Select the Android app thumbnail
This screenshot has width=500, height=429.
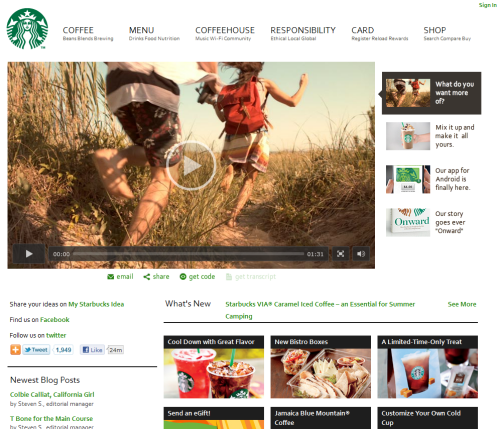click(x=408, y=179)
